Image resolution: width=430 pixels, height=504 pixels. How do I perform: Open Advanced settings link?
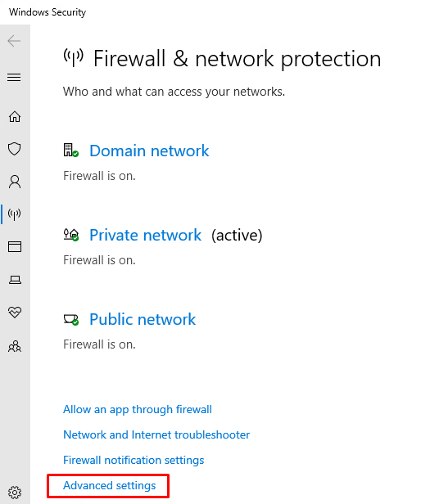pos(110,485)
